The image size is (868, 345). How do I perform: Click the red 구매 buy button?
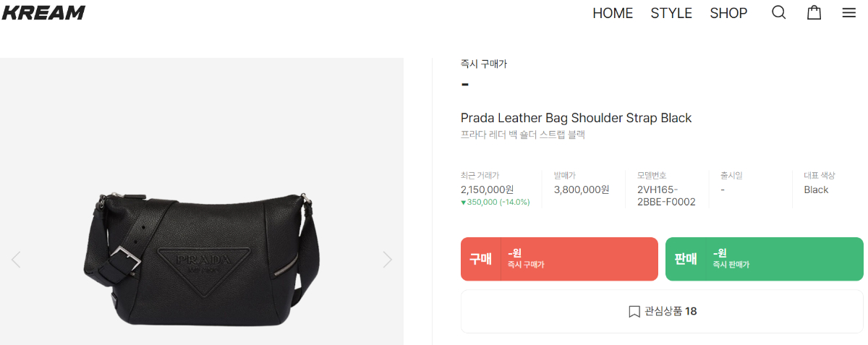click(x=559, y=259)
